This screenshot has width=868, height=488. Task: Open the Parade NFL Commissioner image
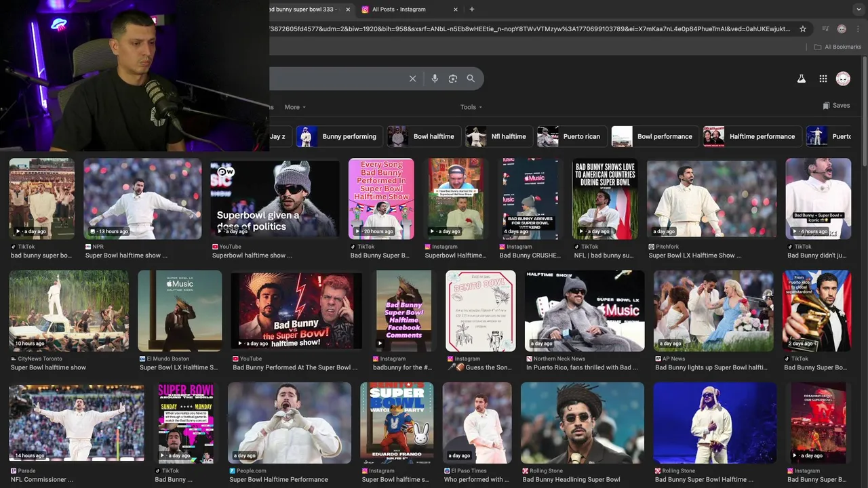[77, 422]
